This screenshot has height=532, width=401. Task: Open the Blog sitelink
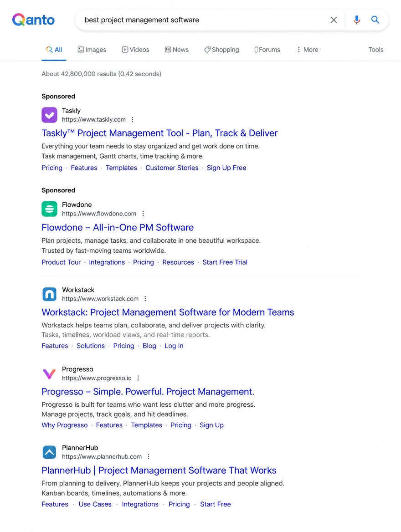tap(149, 346)
